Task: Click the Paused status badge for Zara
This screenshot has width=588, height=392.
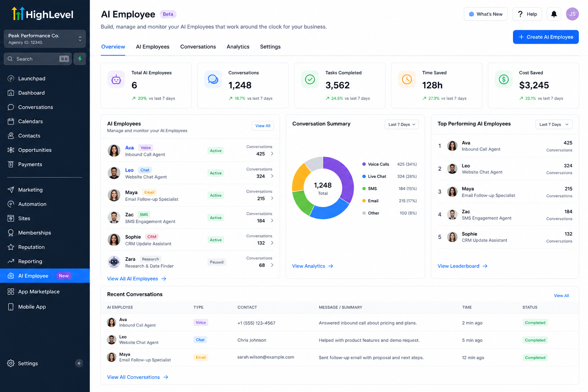Action: [217, 262]
